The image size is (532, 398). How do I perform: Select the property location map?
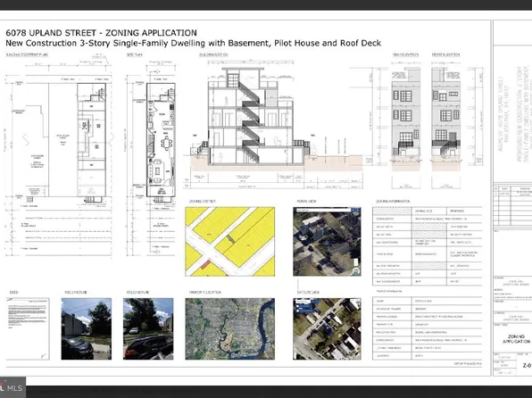(x=230, y=328)
